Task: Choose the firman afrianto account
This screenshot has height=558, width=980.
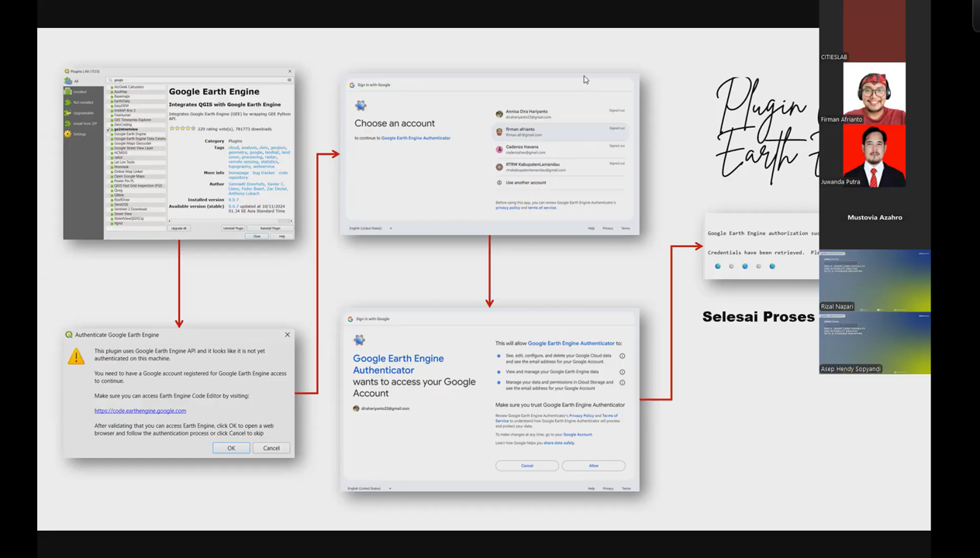Action: tap(560, 132)
